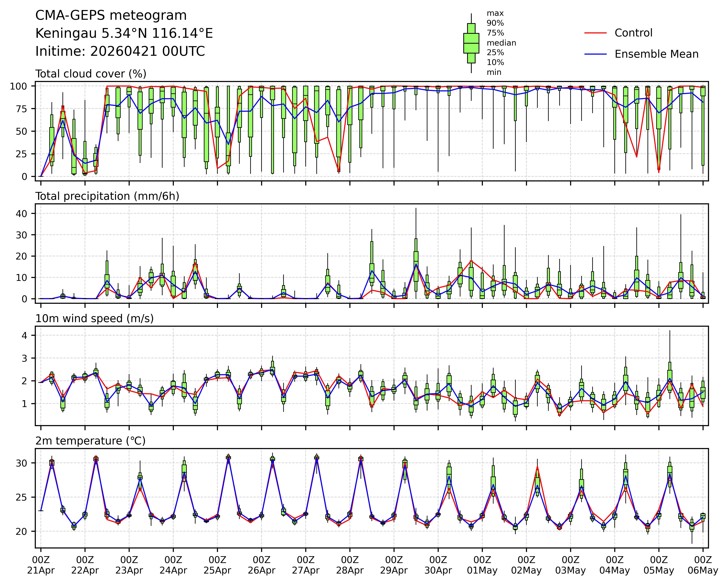Click the 00Z 25Apr axis label
Viewport: 728px width, 585px height.
pos(217,565)
